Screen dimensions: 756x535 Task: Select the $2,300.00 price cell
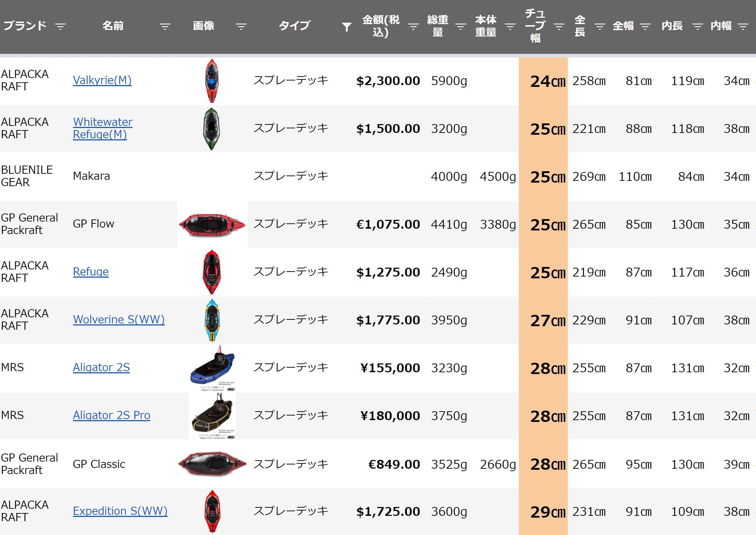[388, 81]
